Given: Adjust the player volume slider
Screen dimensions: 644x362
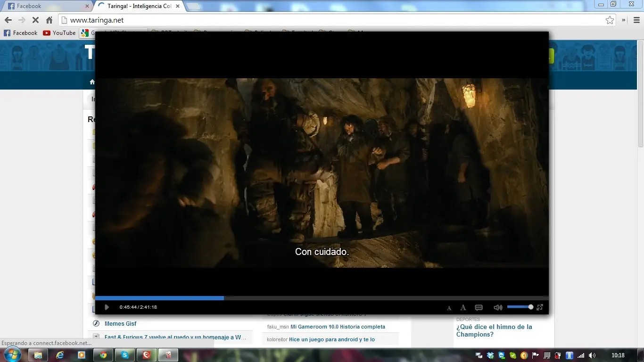Looking at the screenshot, I should (x=520, y=307).
